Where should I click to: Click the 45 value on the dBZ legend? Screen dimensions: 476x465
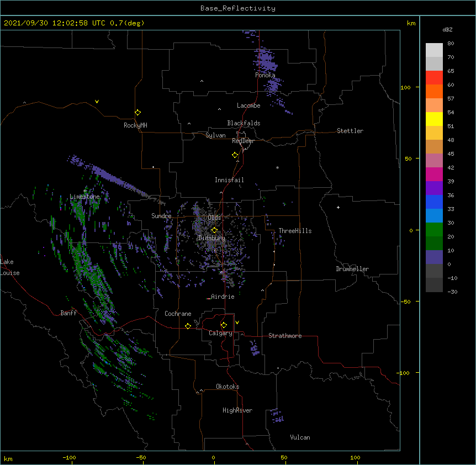pos(451,154)
